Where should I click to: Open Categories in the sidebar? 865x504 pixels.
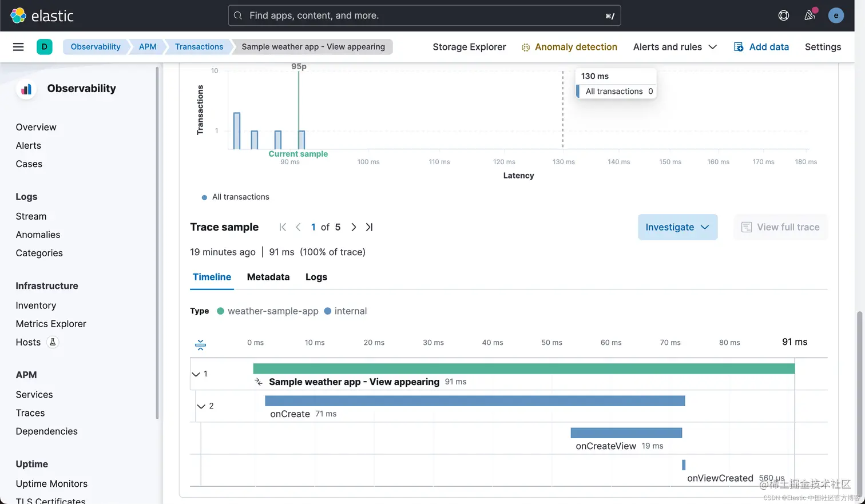(x=39, y=253)
